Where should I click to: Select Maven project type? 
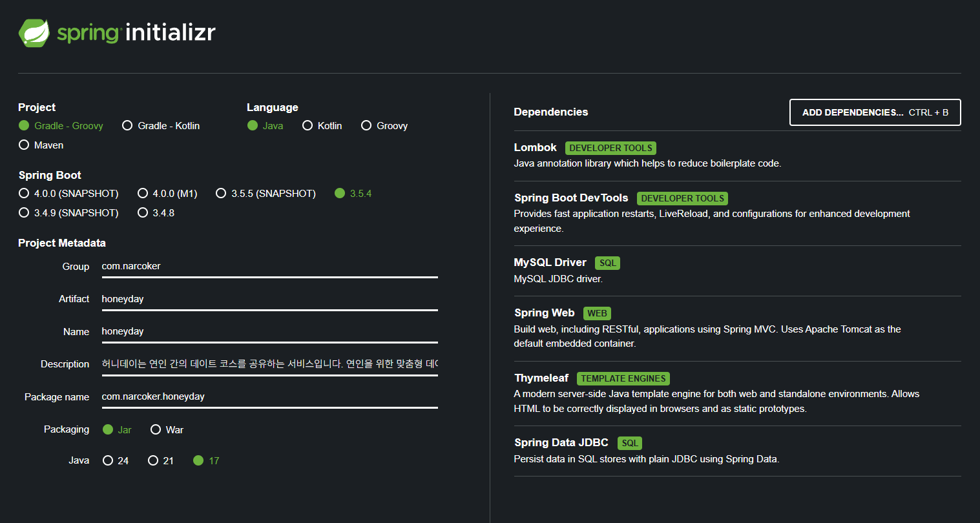pyautogui.click(x=41, y=145)
